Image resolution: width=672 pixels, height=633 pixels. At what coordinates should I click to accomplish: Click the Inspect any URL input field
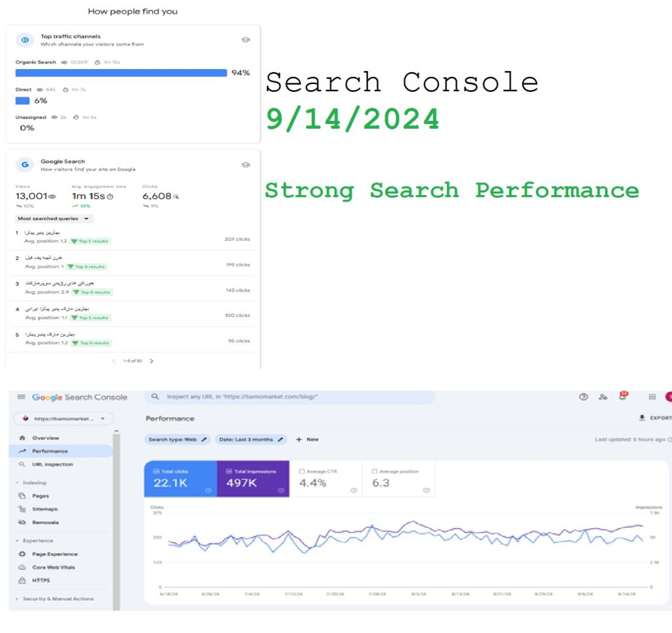pyautogui.click(x=289, y=397)
